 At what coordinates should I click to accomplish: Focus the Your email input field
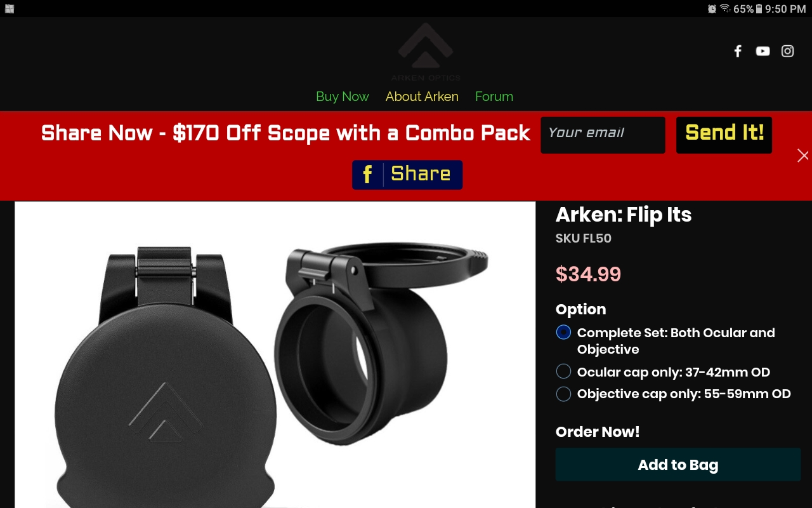coord(603,135)
